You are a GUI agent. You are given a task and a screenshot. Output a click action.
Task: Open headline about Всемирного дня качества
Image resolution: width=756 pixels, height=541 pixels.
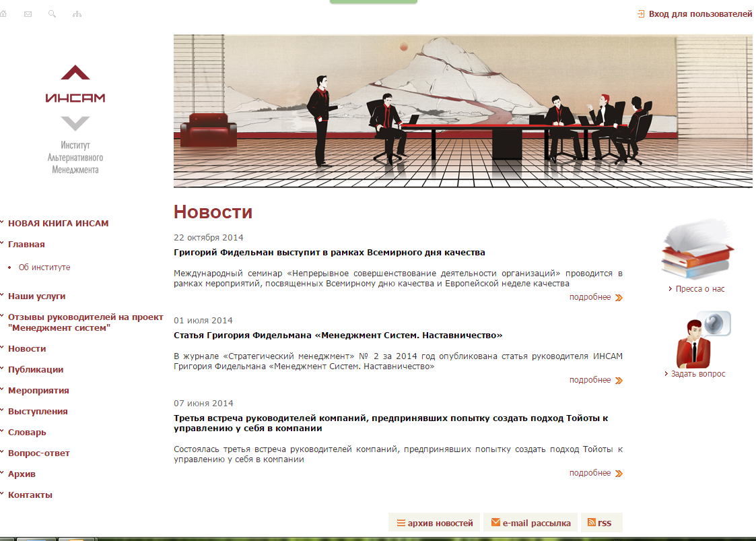(x=329, y=253)
